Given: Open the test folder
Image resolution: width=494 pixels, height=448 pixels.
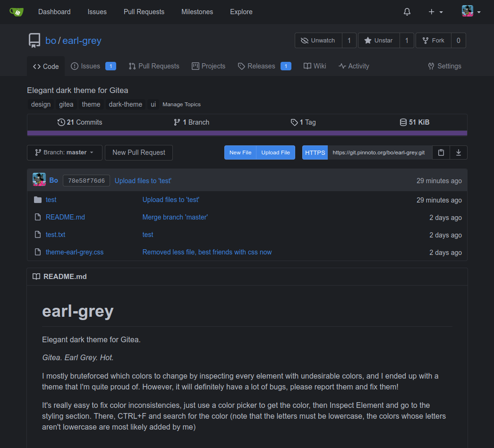Looking at the screenshot, I should click(x=51, y=200).
